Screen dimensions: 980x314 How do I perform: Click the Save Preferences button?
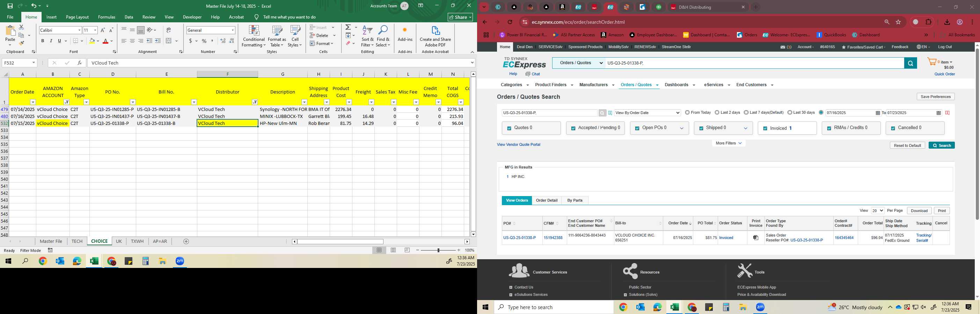[x=936, y=97]
